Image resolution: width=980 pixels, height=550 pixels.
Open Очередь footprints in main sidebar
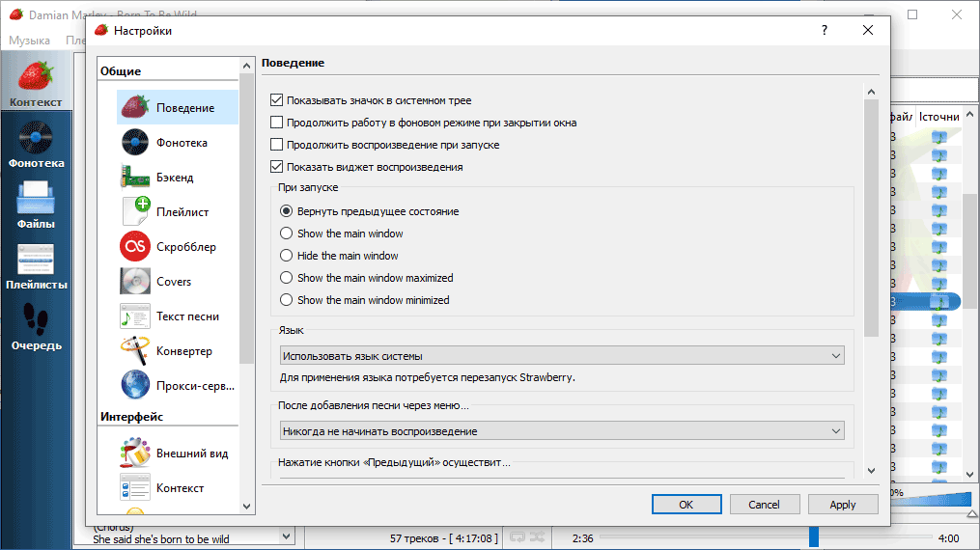pos(36,327)
